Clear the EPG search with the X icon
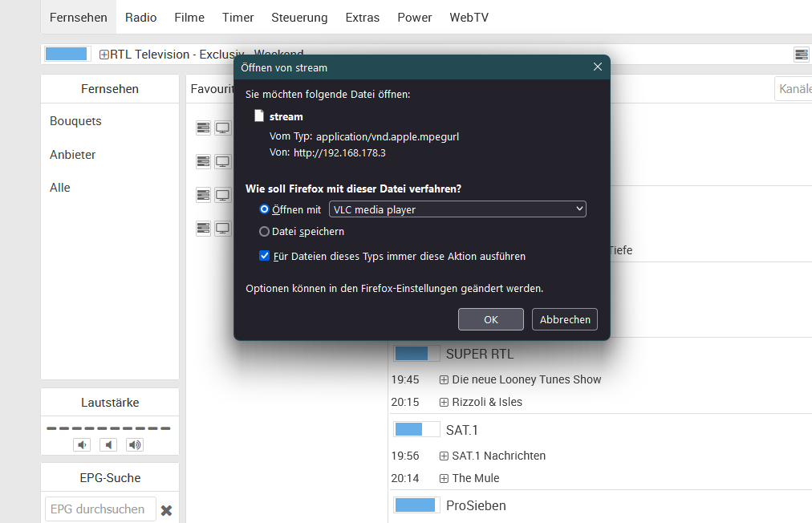 [x=166, y=511]
